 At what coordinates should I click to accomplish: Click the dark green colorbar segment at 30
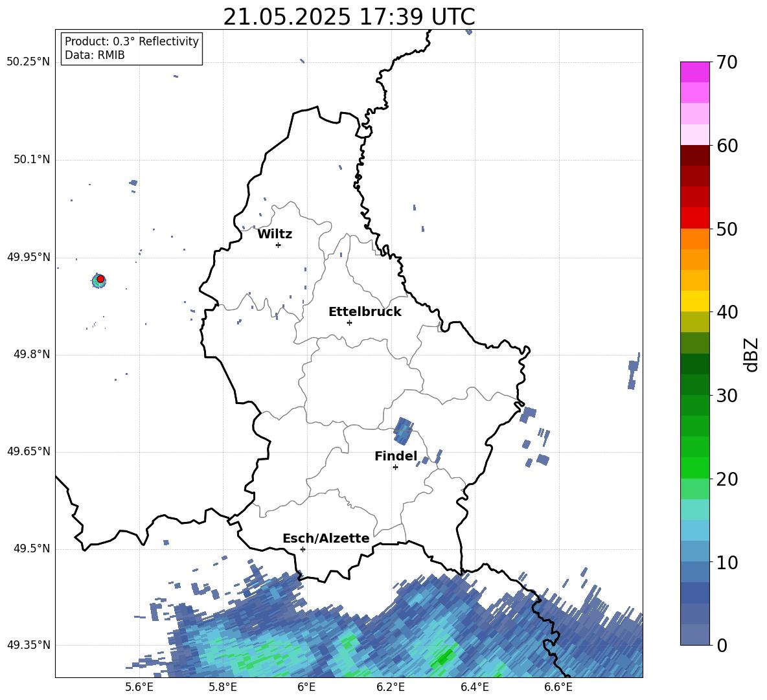coord(694,385)
